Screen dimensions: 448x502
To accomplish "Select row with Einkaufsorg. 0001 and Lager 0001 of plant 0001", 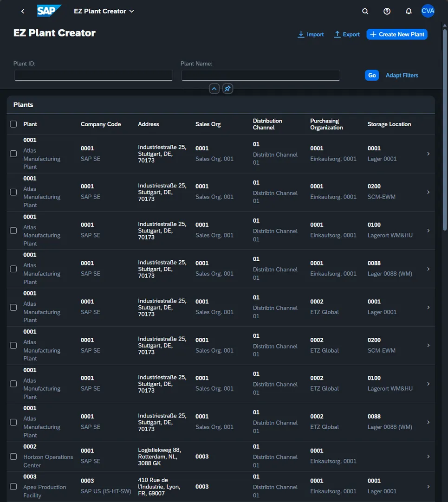I will [x=13, y=154].
